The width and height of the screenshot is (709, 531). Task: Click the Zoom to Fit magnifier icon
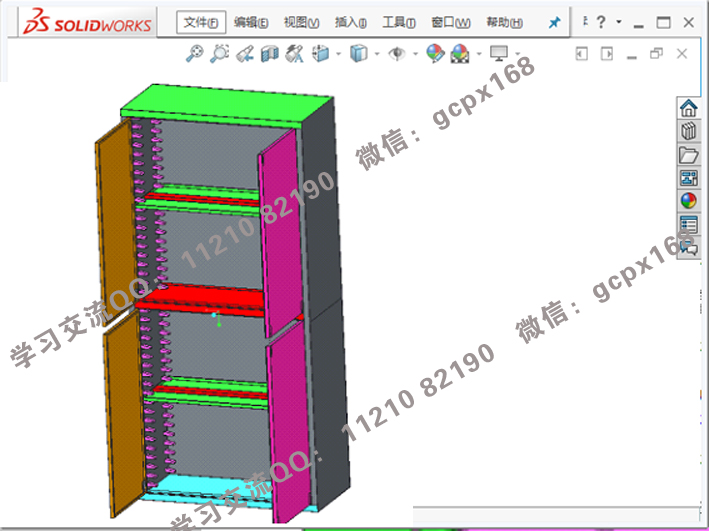pyautogui.click(x=197, y=54)
